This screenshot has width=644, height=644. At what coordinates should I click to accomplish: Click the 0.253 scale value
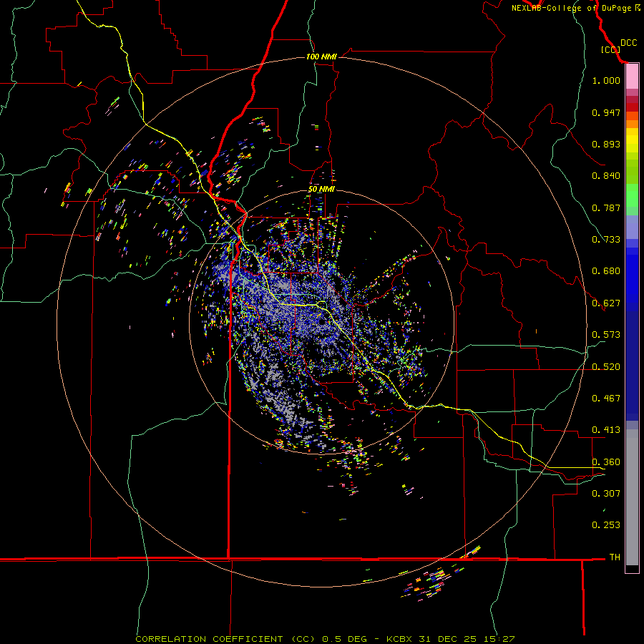click(606, 525)
